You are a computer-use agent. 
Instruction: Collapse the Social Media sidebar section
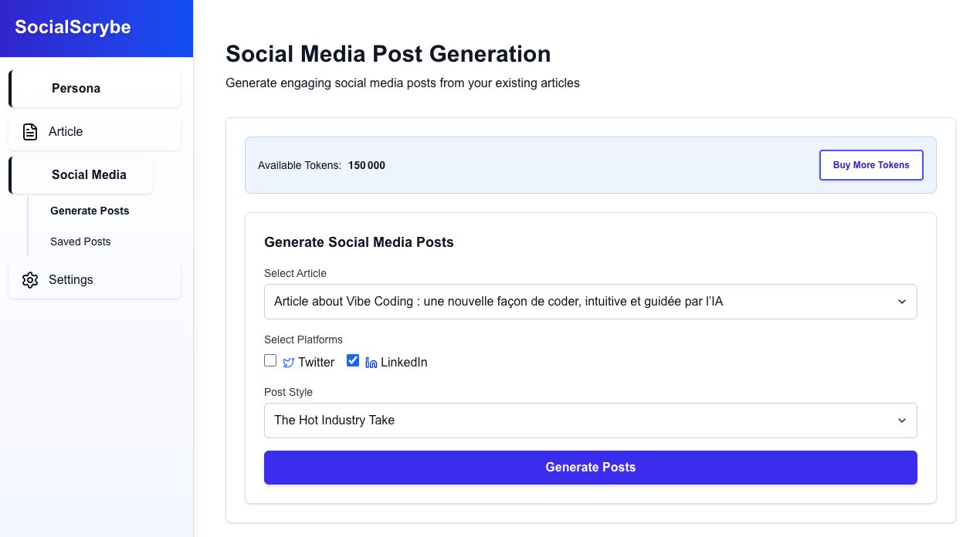[89, 175]
